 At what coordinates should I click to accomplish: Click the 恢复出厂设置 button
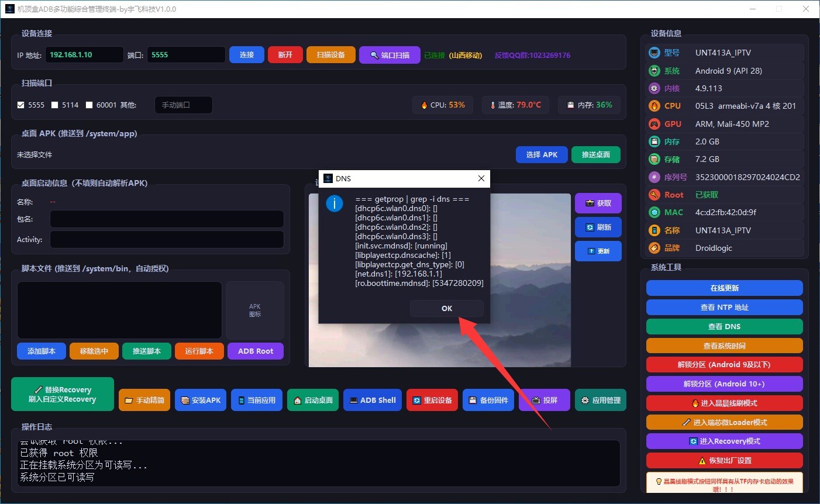(725, 460)
